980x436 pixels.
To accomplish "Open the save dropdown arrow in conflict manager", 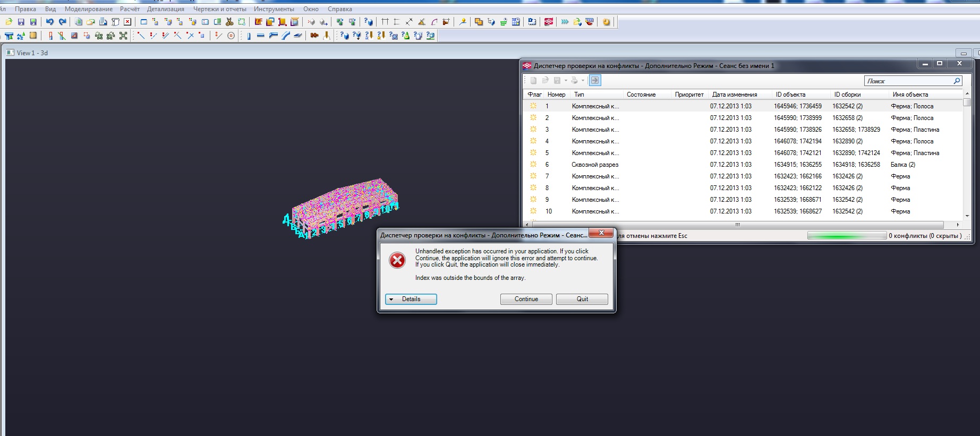I will click(566, 81).
